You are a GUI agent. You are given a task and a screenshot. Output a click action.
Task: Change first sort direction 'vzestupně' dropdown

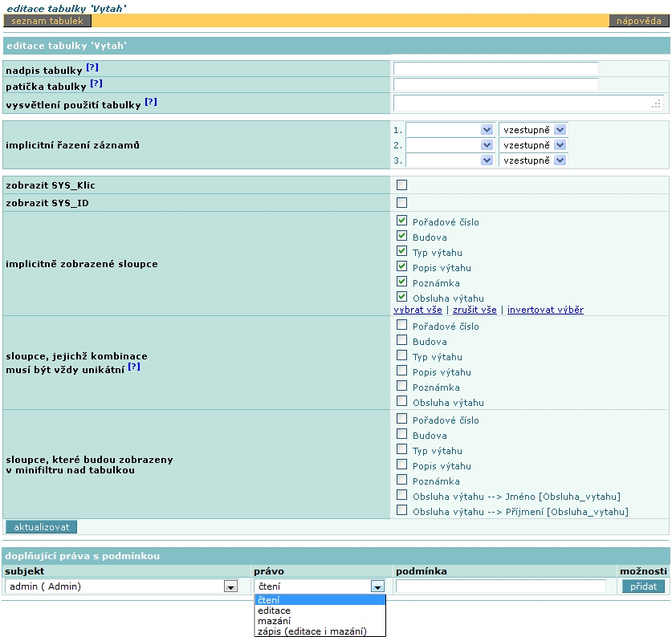pyautogui.click(x=533, y=130)
